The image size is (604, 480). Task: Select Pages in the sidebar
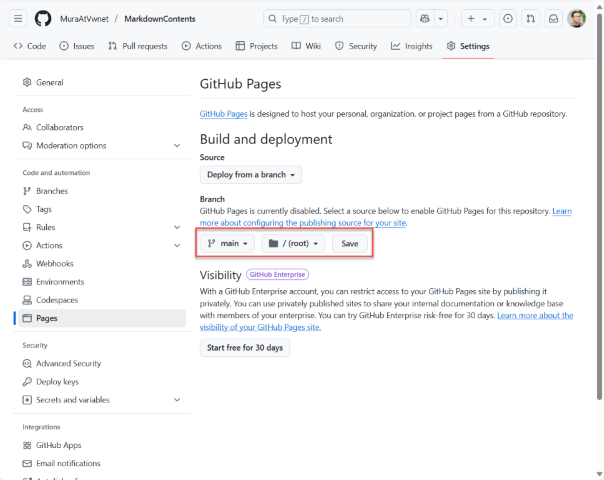(100, 318)
